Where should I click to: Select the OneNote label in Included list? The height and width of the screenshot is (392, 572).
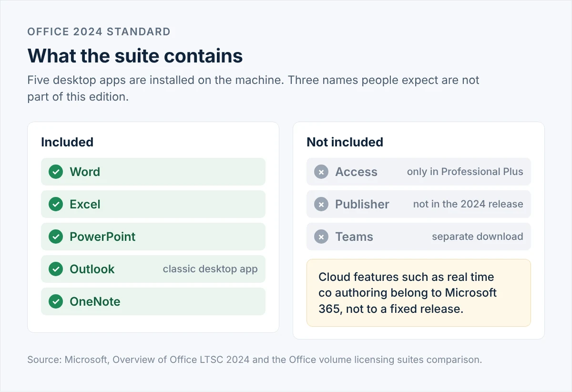[x=95, y=301]
